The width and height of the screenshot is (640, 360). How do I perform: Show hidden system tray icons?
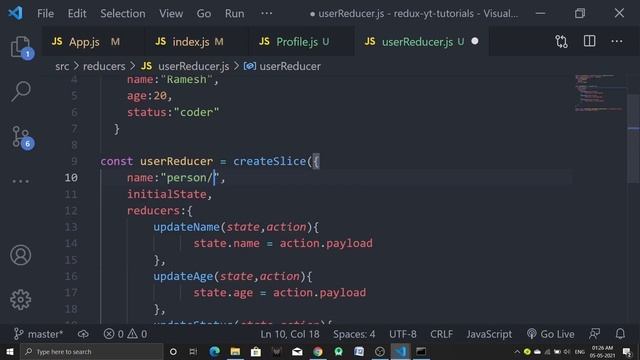517,351
